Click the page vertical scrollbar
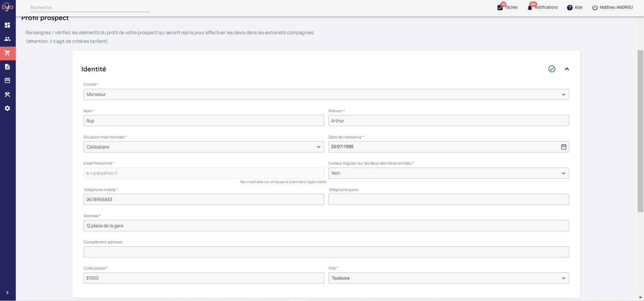The image size is (644, 301). tap(640, 131)
